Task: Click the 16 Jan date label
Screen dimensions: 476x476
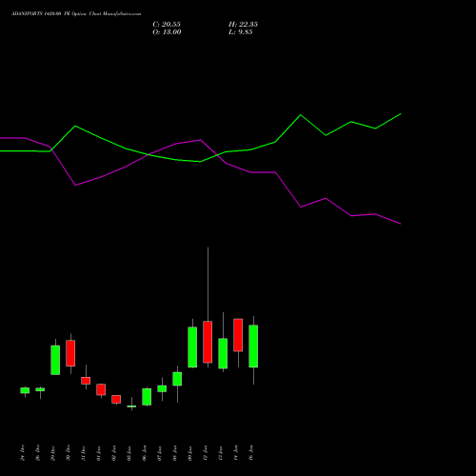Action: click(250, 453)
